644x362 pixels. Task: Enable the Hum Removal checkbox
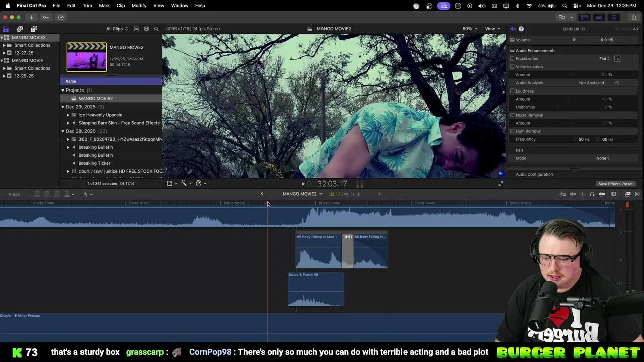point(512,131)
